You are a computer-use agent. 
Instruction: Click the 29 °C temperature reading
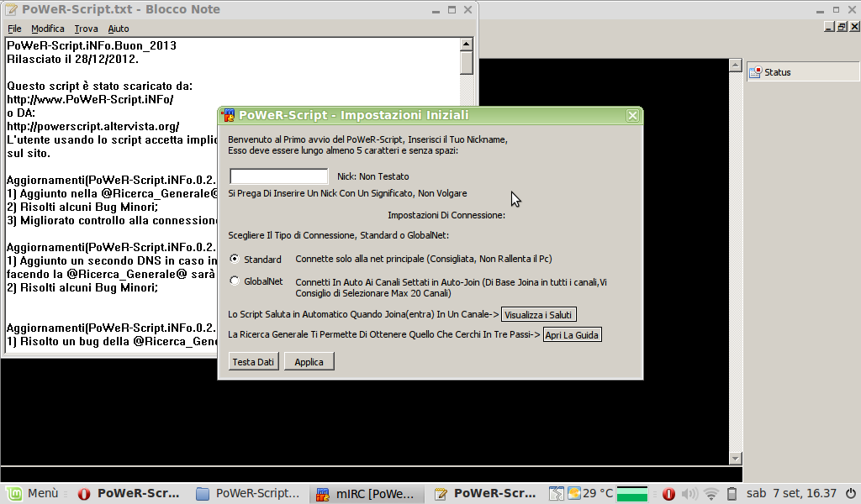tap(598, 494)
